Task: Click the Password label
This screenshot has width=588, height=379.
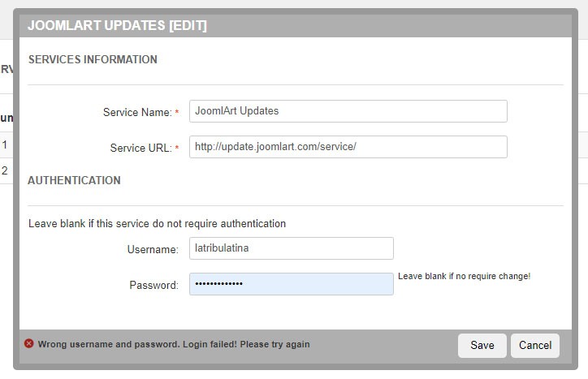Action: click(x=153, y=285)
